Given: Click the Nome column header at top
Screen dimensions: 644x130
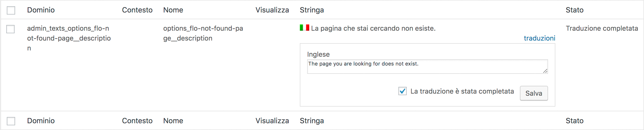Looking at the screenshot, I should pos(173,10).
